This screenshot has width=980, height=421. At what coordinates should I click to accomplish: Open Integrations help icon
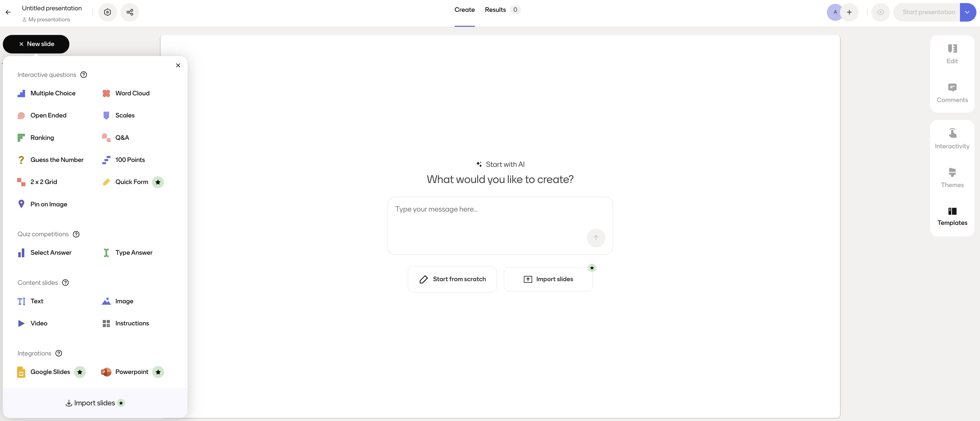click(x=59, y=354)
